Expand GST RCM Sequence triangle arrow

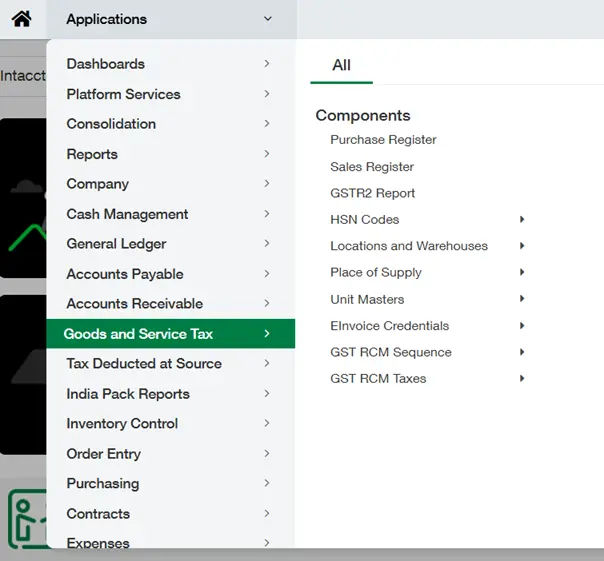click(x=522, y=352)
